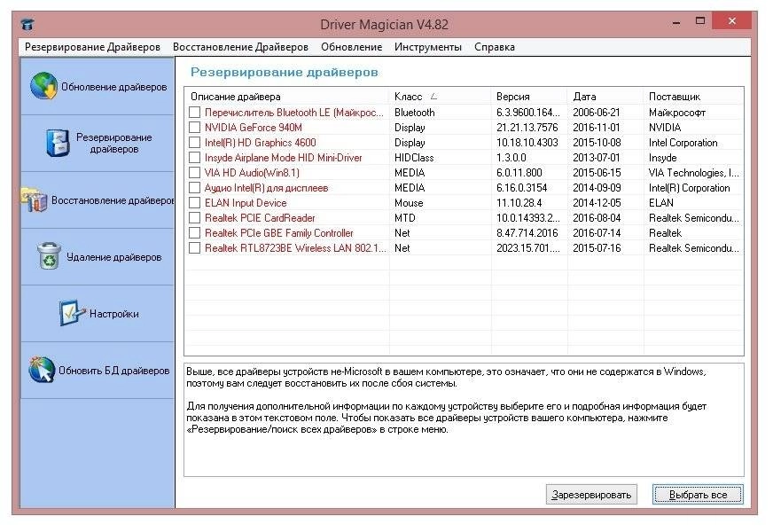Check the Аудио Intel(R) для дисплеев box
773x532 pixels.
[195, 188]
